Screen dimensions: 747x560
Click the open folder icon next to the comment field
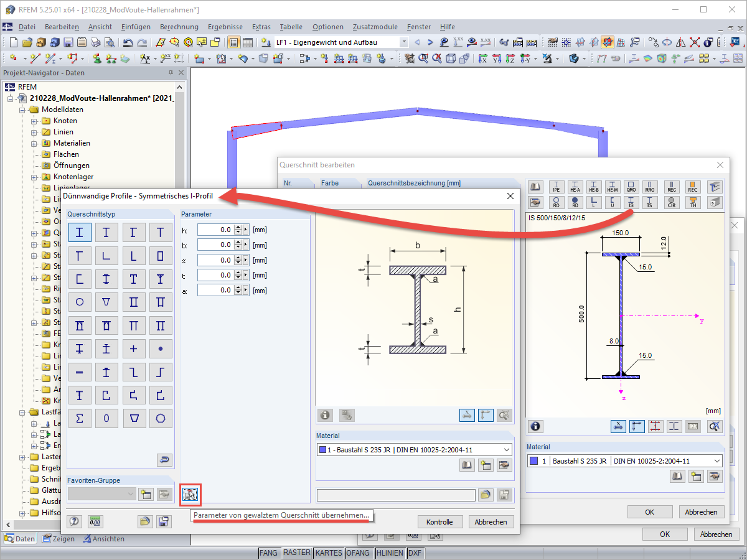486,495
